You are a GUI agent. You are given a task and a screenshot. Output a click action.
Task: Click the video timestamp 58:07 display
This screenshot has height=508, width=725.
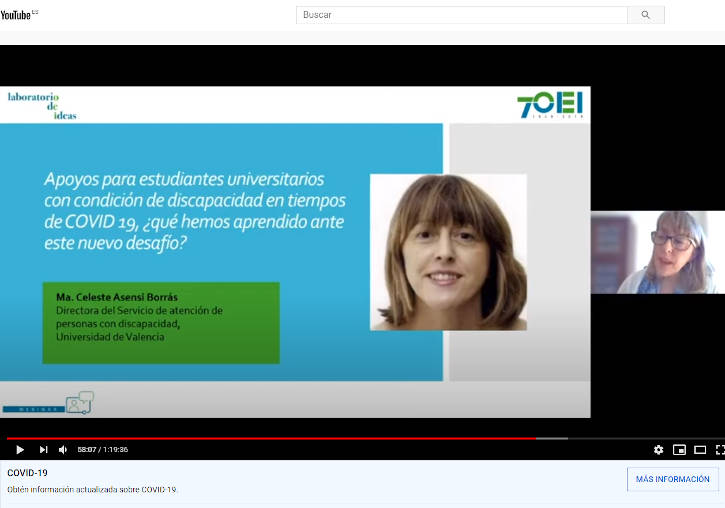click(103, 450)
